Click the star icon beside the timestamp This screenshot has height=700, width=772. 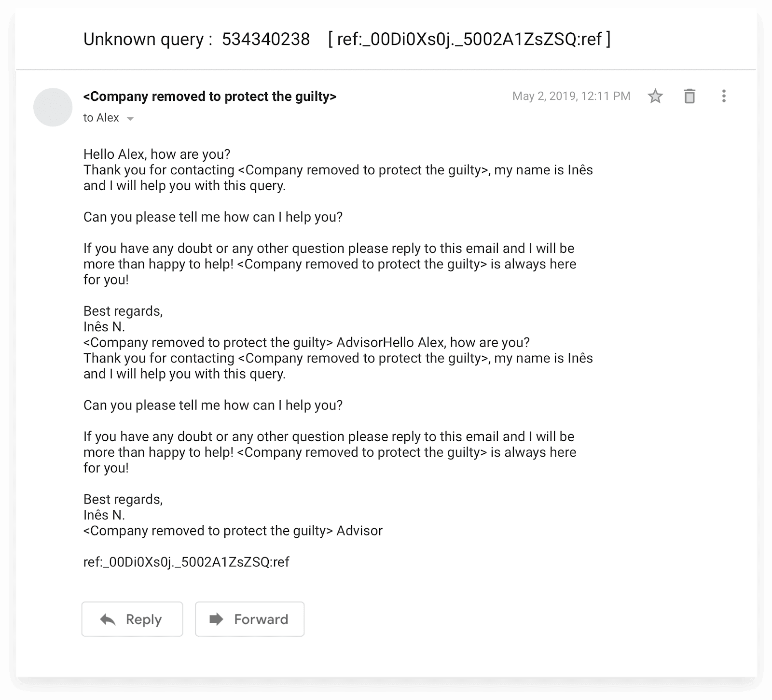click(656, 96)
